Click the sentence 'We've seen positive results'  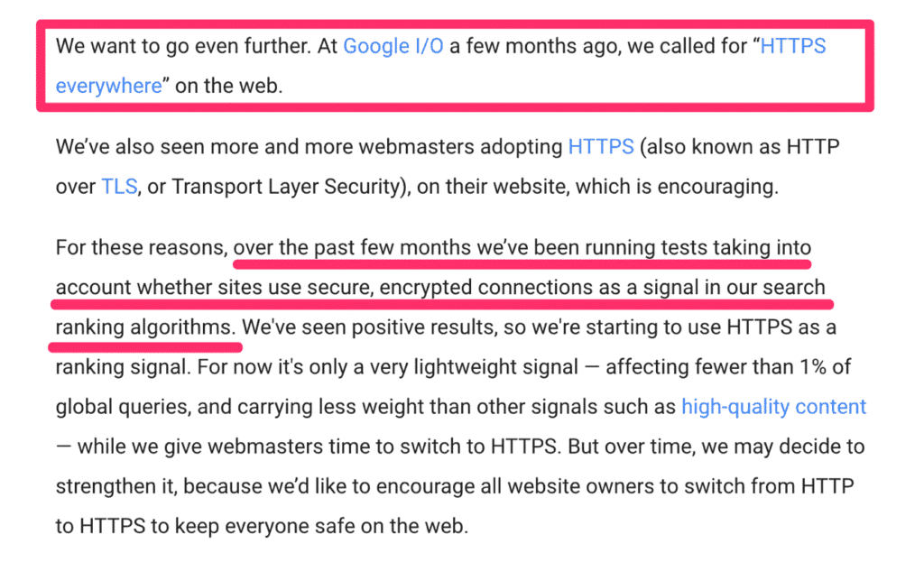tap(368, 327)
